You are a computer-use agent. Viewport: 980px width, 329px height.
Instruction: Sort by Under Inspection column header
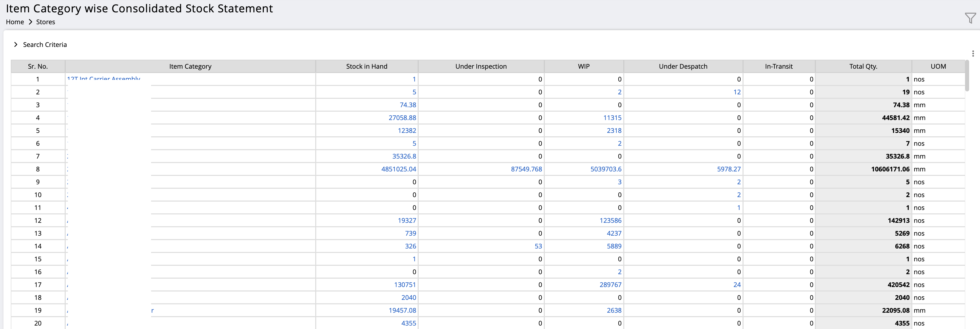(x=481, y=66)
